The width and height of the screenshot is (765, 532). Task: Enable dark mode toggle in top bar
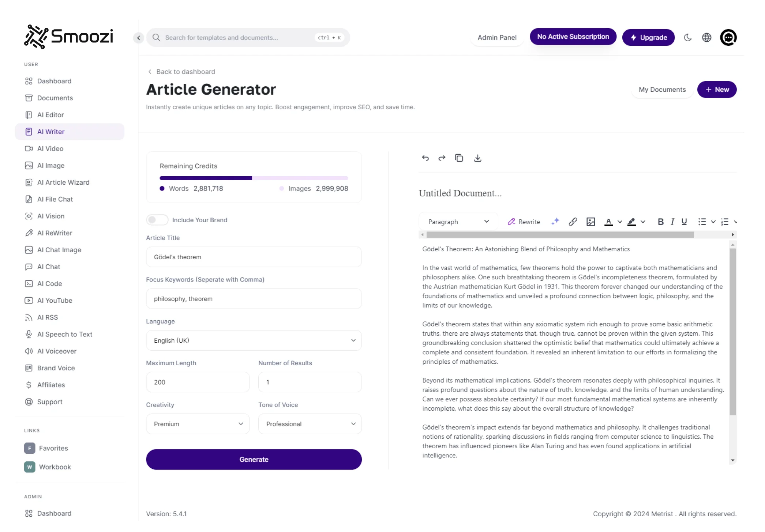[688, 37]
